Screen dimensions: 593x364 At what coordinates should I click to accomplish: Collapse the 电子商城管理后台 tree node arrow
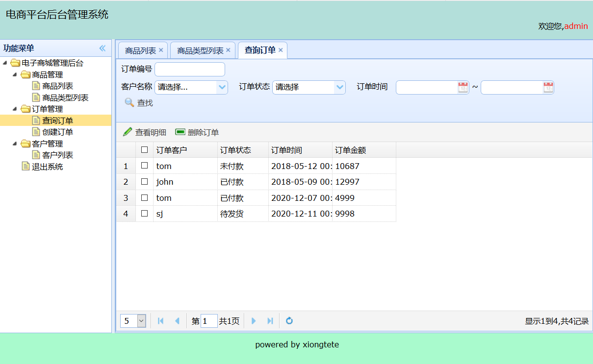click(5, 63)
